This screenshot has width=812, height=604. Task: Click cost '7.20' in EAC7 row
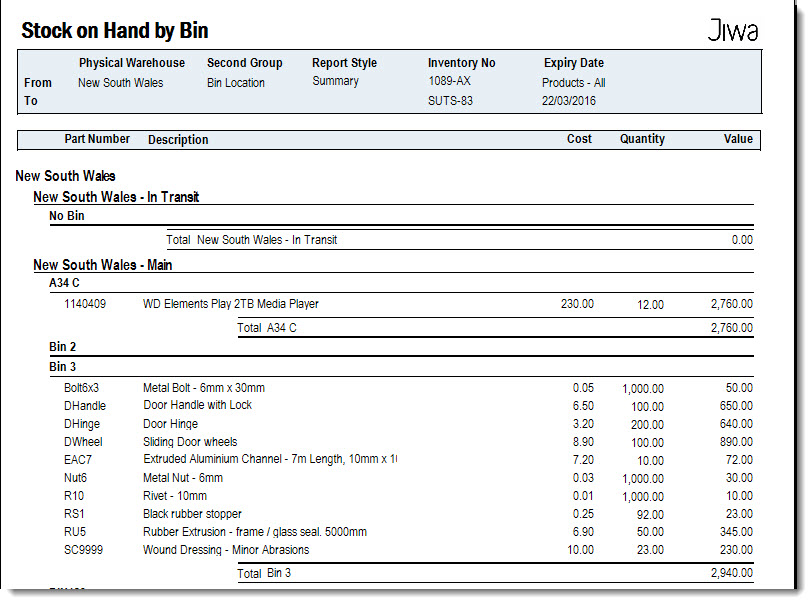coord(583,460)
